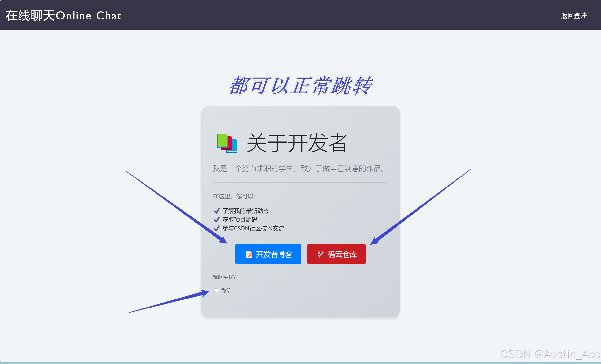
Task: Click the tools icon on Gitee button
Action: pyautogui.click(x=320, y=254)
